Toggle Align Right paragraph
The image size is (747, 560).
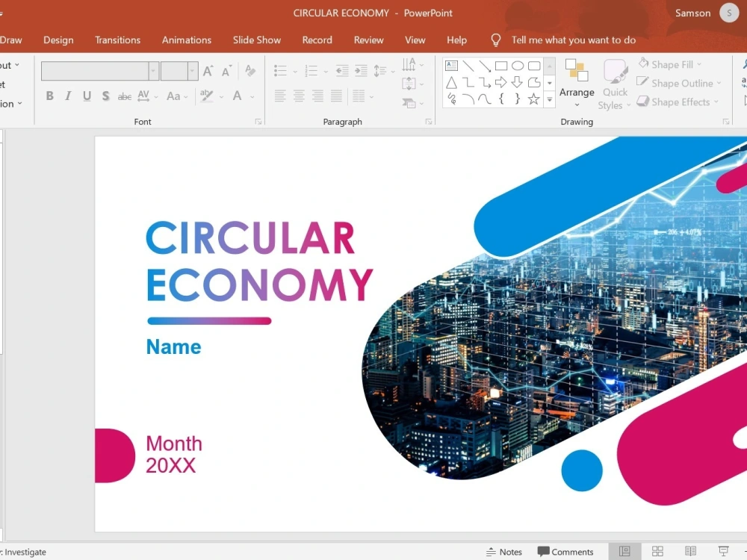tap(317, 96)
